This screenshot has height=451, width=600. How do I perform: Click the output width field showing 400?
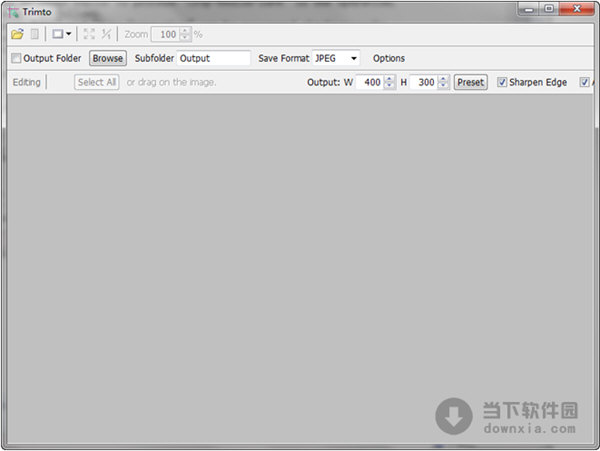pyautogui.click(x=369, y=82)
